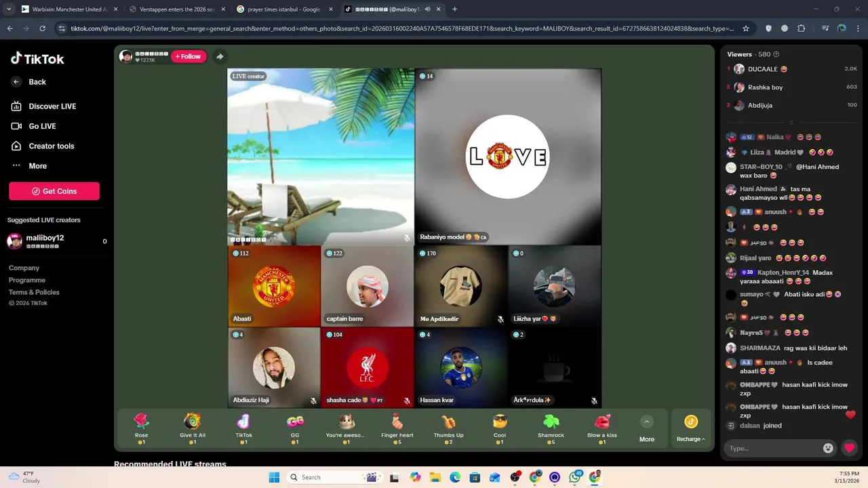Send the Blow a kiss gift
The image size is (868, 488).
pyautogui.click(x=602, y=428)
